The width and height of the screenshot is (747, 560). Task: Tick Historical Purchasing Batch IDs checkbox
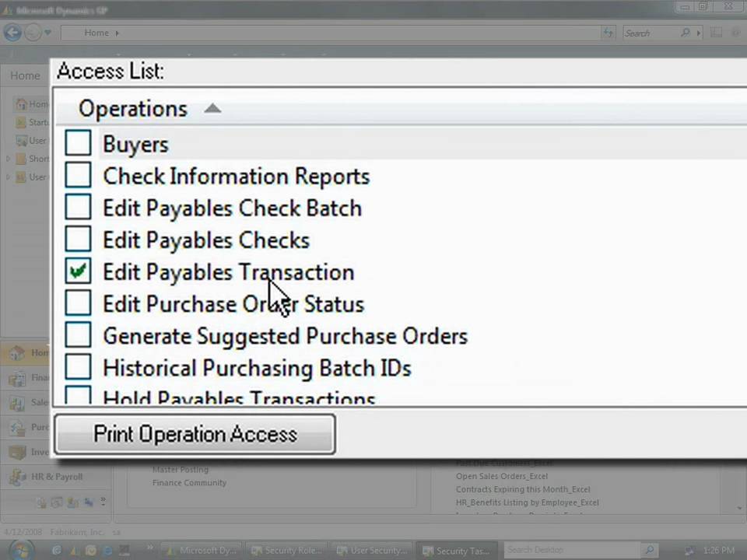[78, 366]
